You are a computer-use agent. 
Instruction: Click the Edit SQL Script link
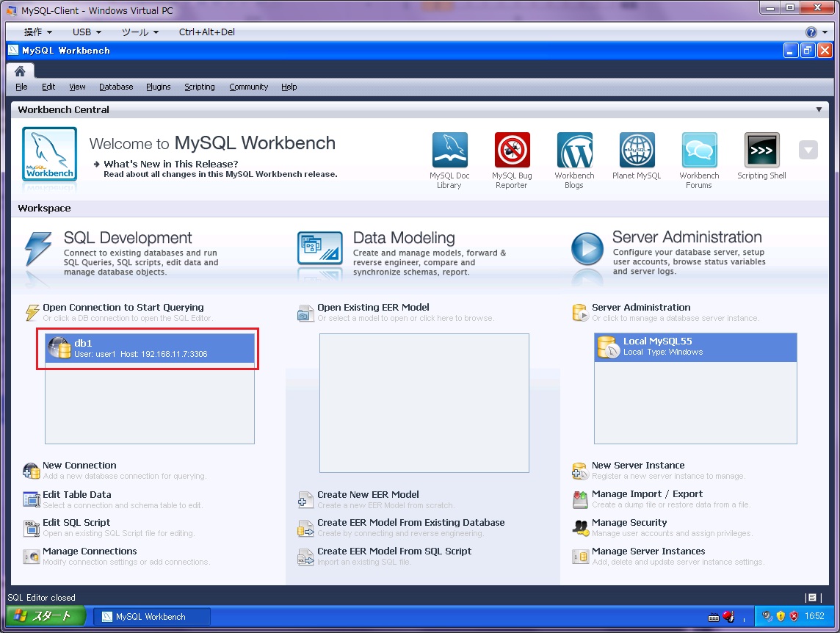[x=76, y=523]
